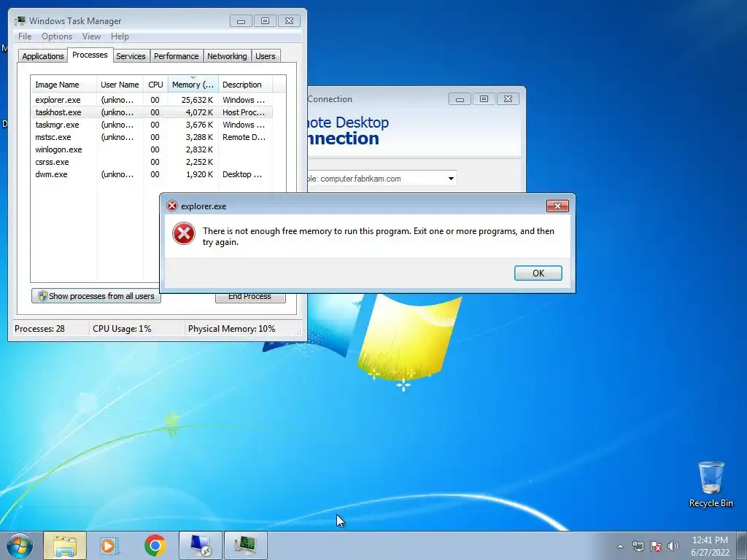Sort processes by Description column

(245, 85)
